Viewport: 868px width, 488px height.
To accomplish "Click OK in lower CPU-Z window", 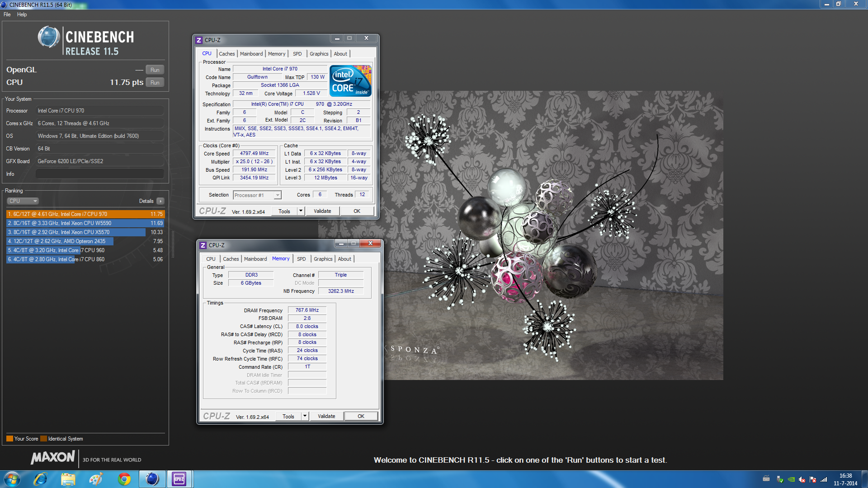I will [361, 416].
